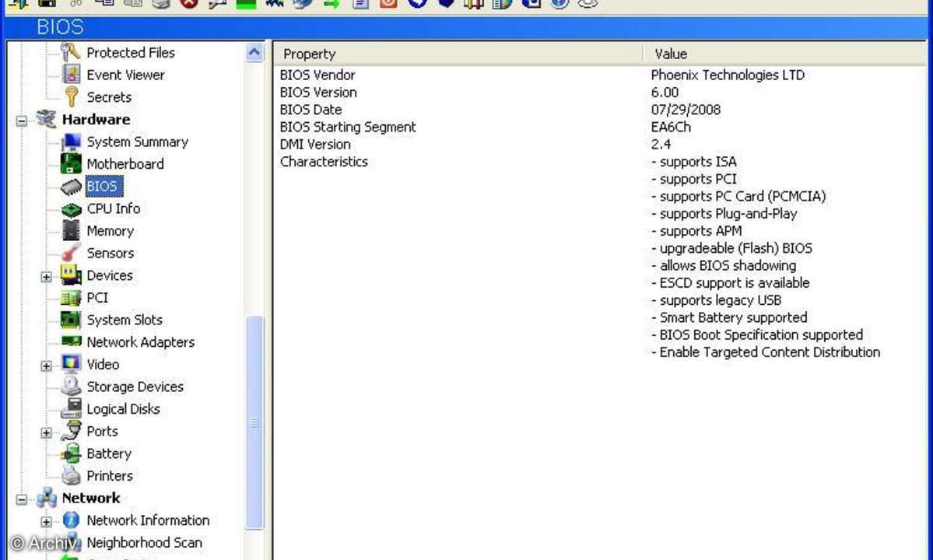The image size is (933, 560).
Task: Click the EA6Ch segment value
Action: [671, 127]
